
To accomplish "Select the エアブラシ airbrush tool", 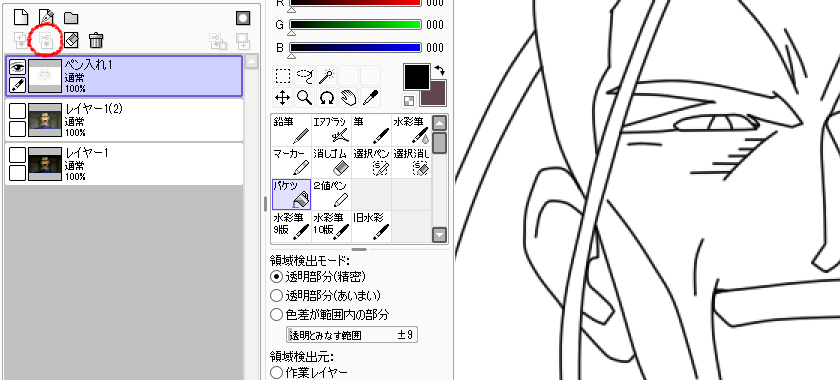I will [x=331, y=130].
